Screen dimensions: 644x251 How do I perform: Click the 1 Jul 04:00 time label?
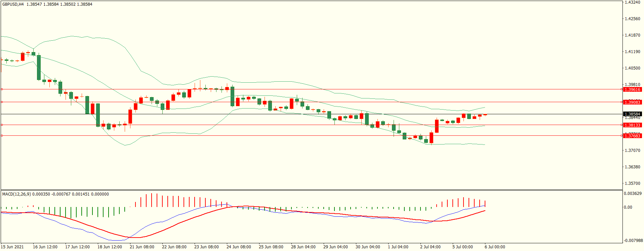[398, 247]
